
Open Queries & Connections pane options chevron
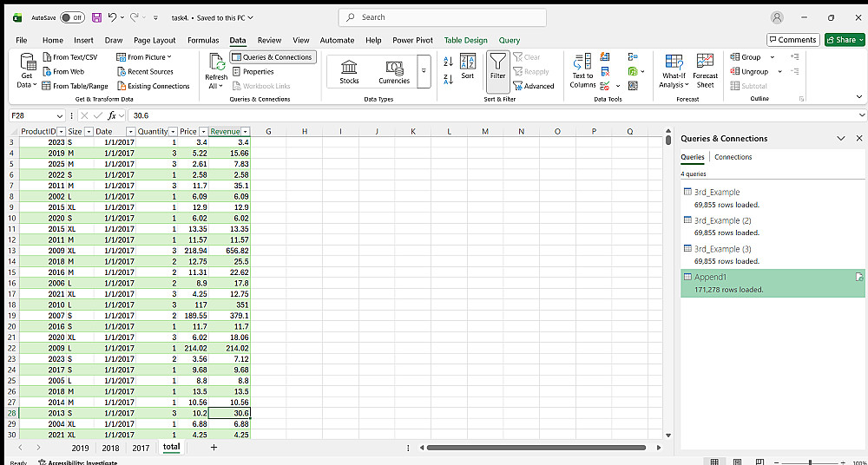click(x=841, y=139)
